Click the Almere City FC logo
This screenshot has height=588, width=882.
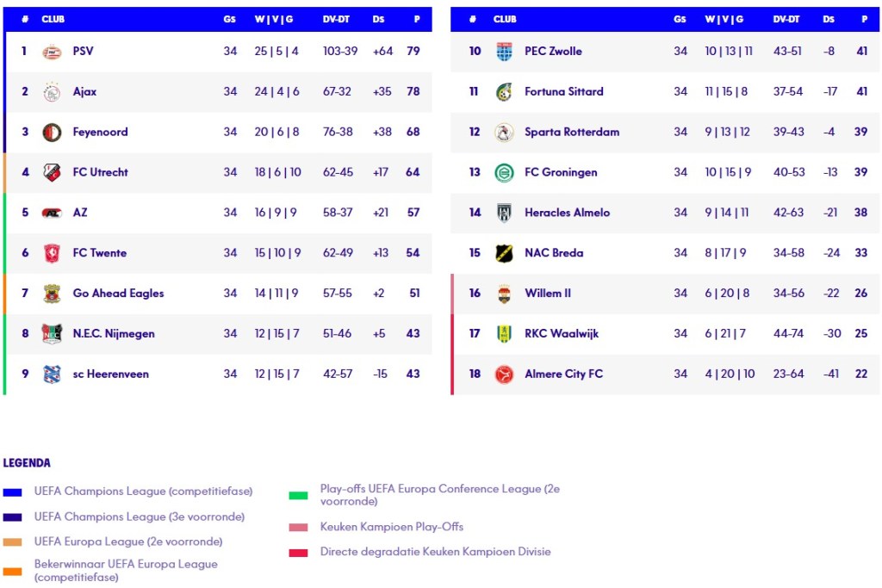point(504,374)
